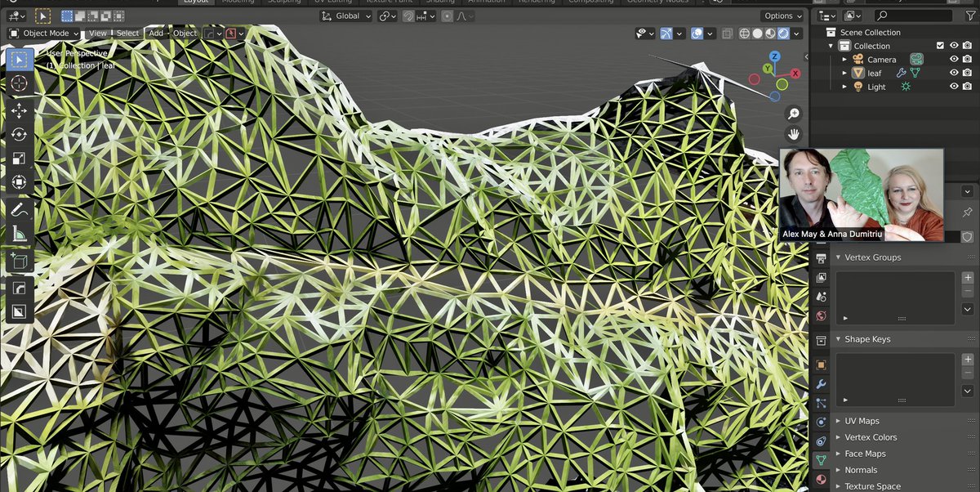This screenshot has height=492, width=980.
Task: Open the Output properties printer tab
Action: coord(822,258)
